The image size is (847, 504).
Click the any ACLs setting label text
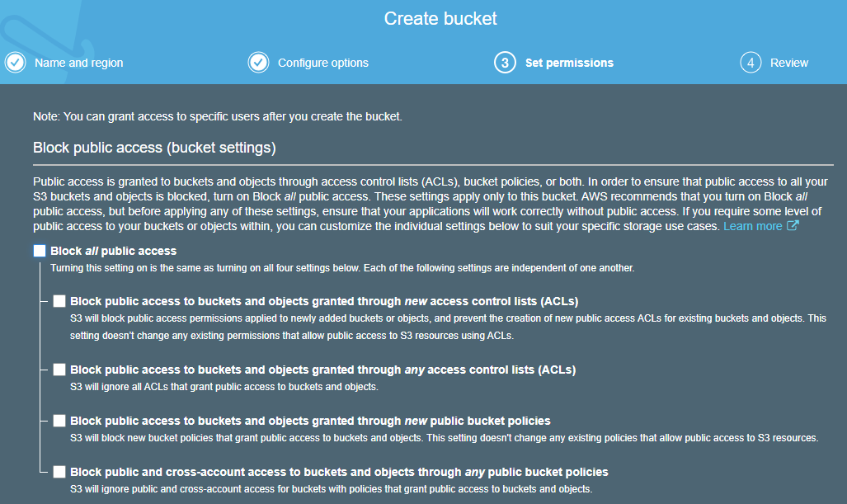pos(323,370)
